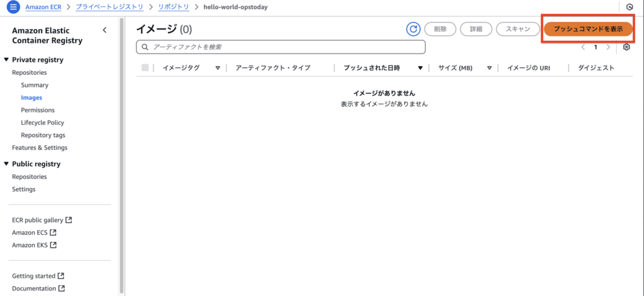Go to next page arrow

[x=608, y=47]
